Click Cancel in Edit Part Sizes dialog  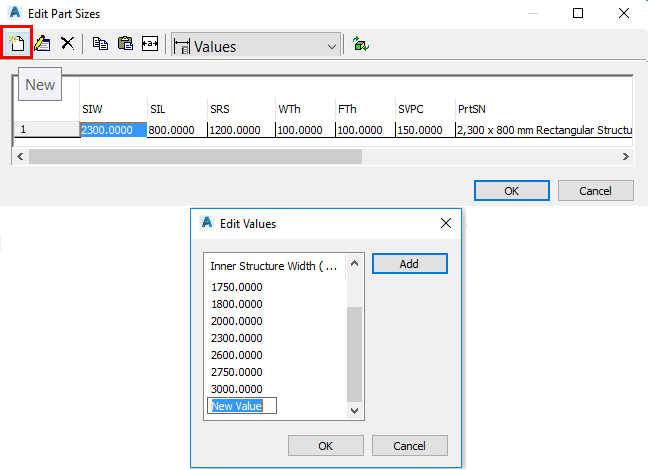point(596,191)
